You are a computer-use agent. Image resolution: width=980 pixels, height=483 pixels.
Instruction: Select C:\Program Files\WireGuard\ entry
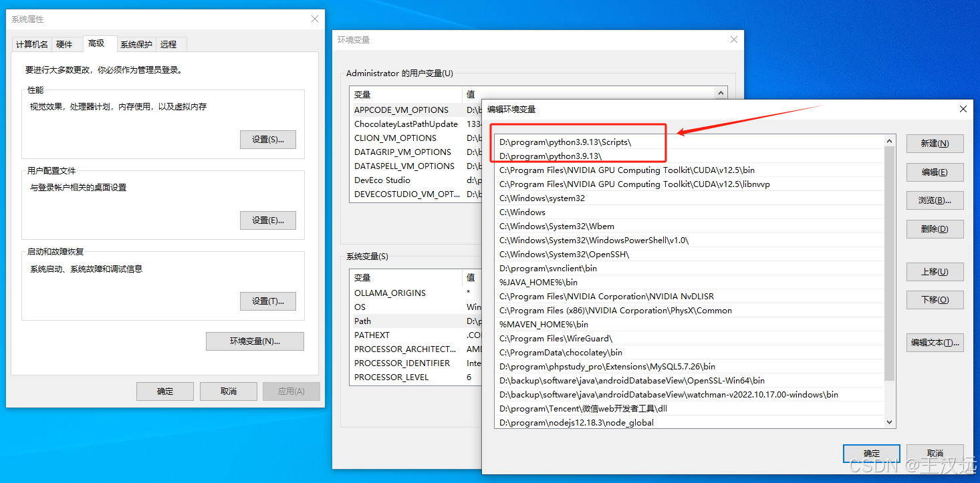click(x=689, y=339)
